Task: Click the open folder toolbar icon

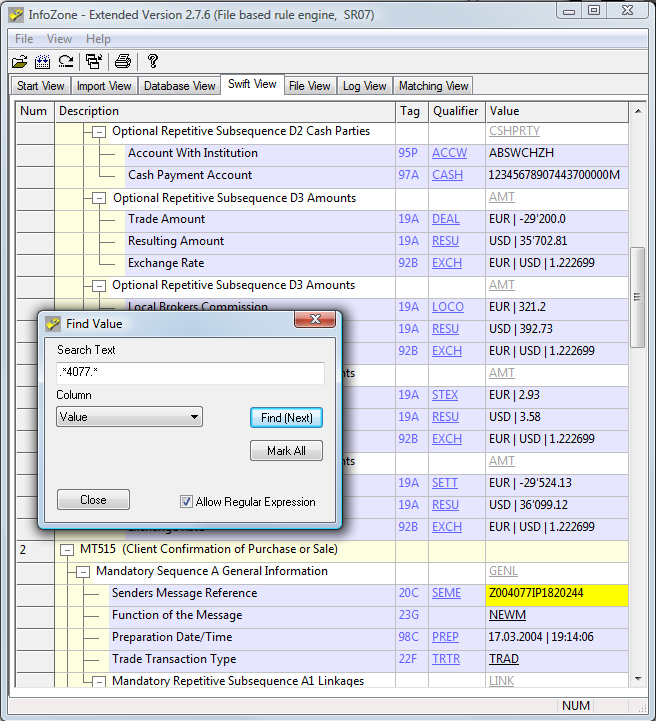Action: 19,61
